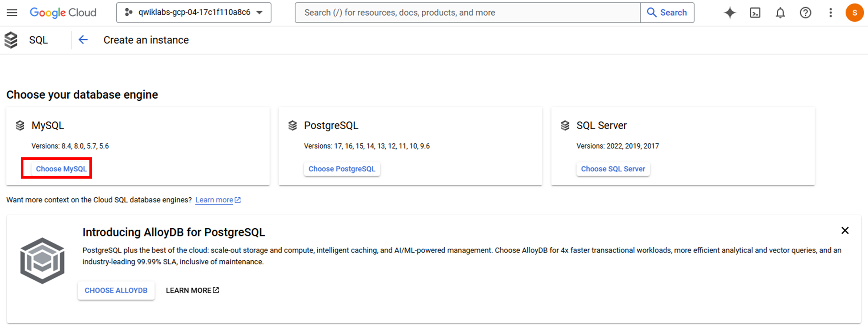
Task: Click 'Versions: 2022, 2019, 2017' text
Action: point(618,146)
